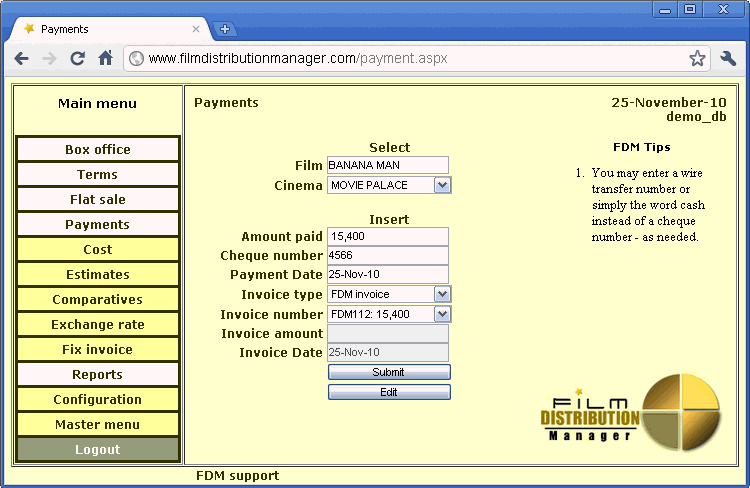Open the wrench settings menu

point(728,58)
